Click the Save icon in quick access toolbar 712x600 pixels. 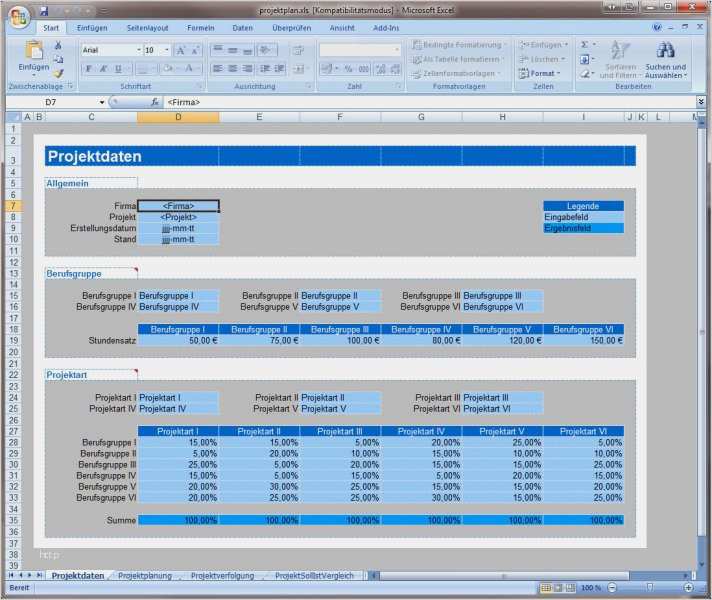[x=44, y=9]
